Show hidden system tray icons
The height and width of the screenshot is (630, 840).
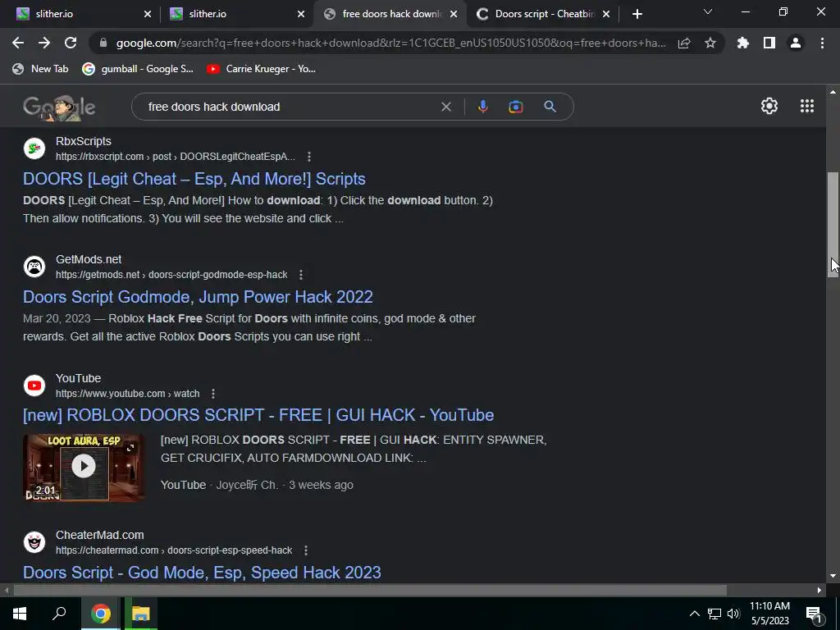pos(694,614)
